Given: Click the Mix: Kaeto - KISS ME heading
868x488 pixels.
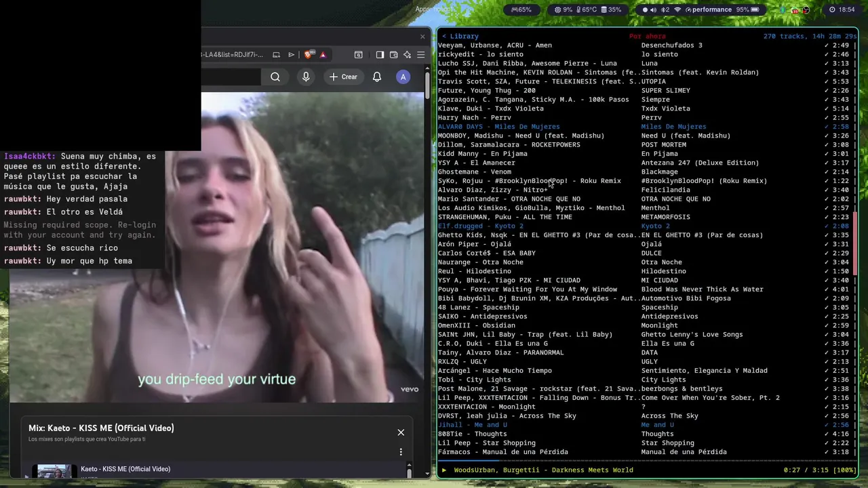Looking at the screenshot, I should tap(101, 428).
